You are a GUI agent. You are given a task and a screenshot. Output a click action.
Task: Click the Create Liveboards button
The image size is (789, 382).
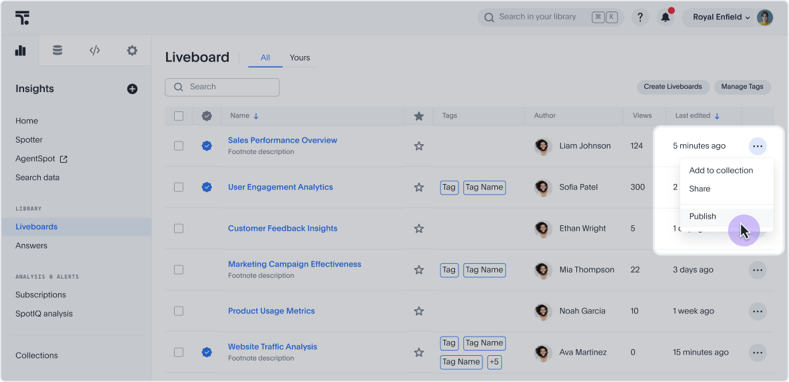[673, 87]
